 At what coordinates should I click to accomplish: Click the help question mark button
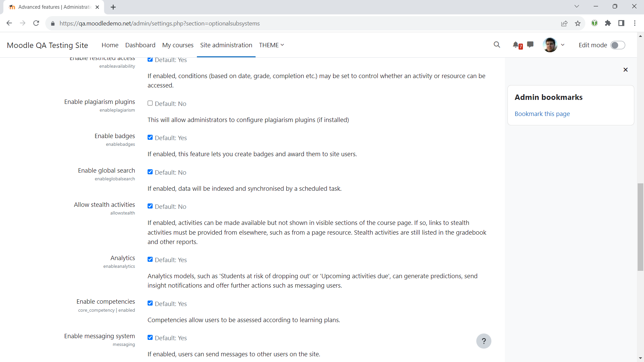click(x=484, y=341)
